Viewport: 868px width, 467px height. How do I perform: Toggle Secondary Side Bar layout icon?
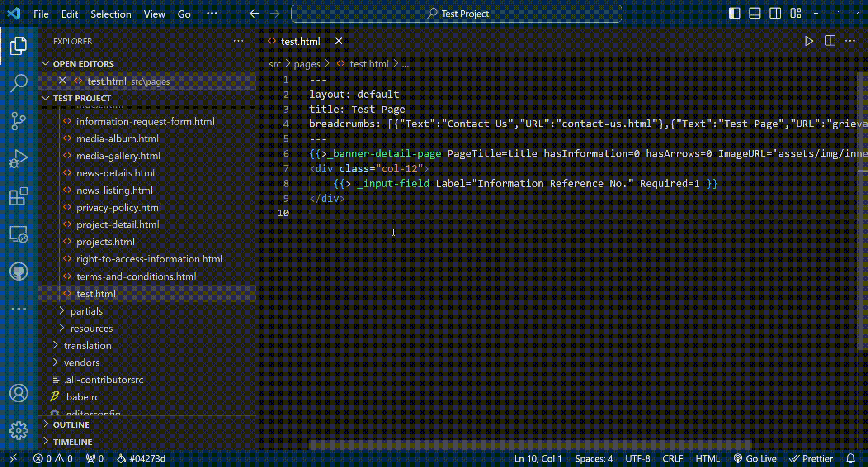775,14
